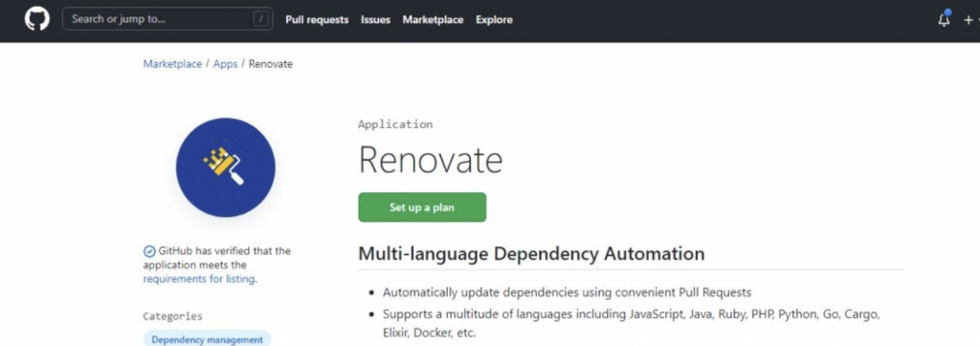Click the 'Set up a plan' button
The height and width of the screenshot is (346, 980).
pyautogui.click(x=422, y=207)
